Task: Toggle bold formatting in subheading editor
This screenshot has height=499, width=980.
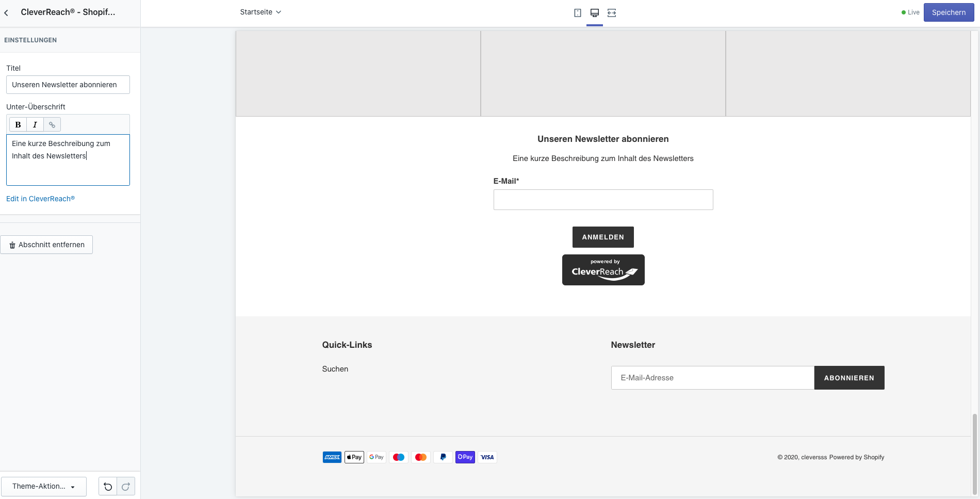Action: pyautogui.click(x=18, y=124)
